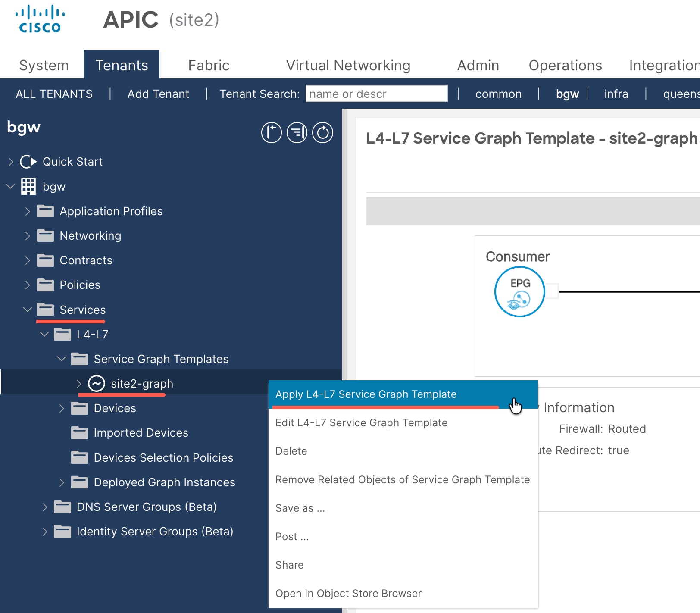Open the Virtual Networking tab
Viewport: 700px width, 613px height.
click(x=348, y=66)
